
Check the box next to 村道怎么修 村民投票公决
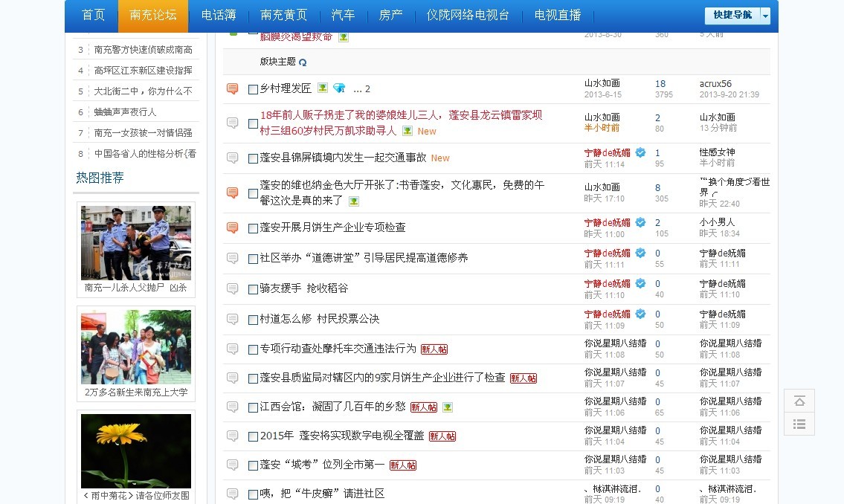[x=253, y=320]
